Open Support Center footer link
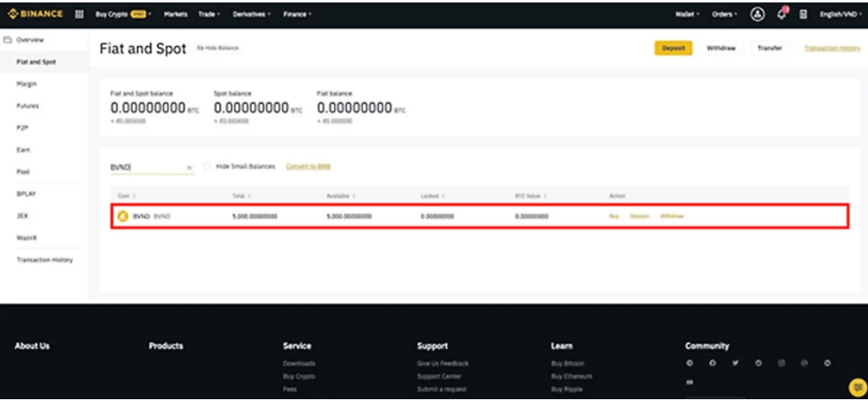Screen dimensions: 868x400 [x=439, y=376]
